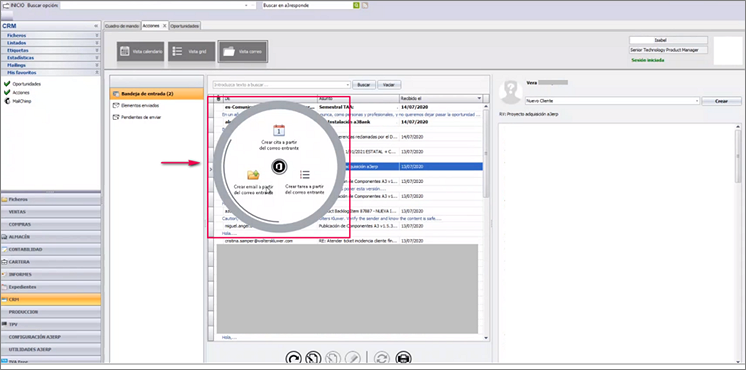Open the VENTAS module

click(x=50, y=212)
